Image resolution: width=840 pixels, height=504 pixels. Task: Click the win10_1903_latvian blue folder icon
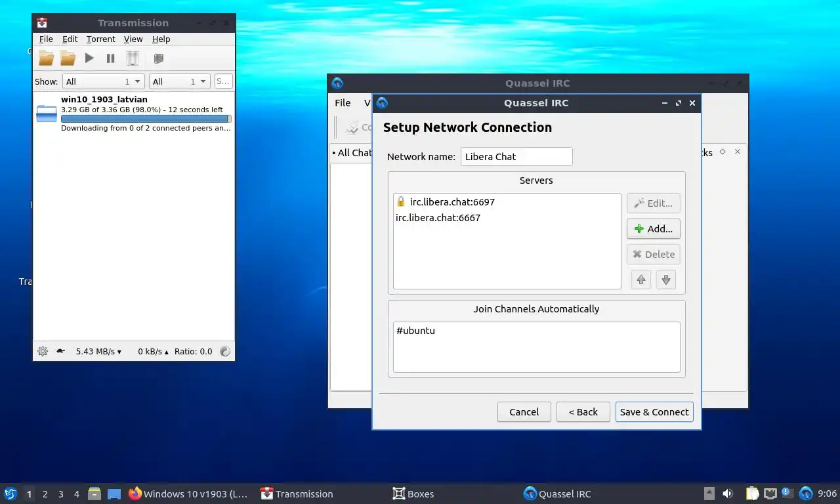click(x=47, y=114)
